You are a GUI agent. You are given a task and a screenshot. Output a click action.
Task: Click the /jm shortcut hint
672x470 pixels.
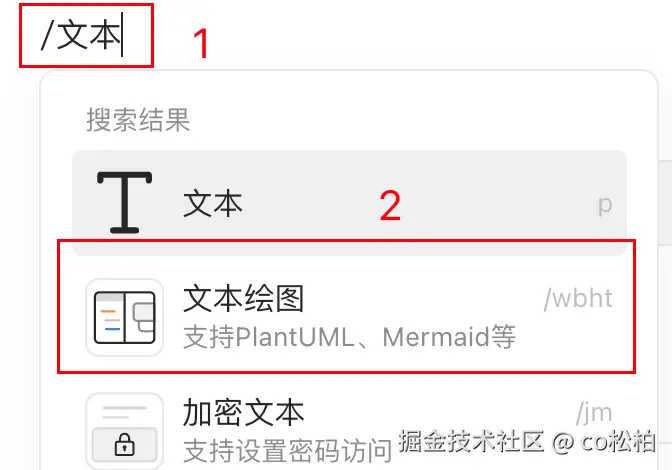(x=594, y=413)
